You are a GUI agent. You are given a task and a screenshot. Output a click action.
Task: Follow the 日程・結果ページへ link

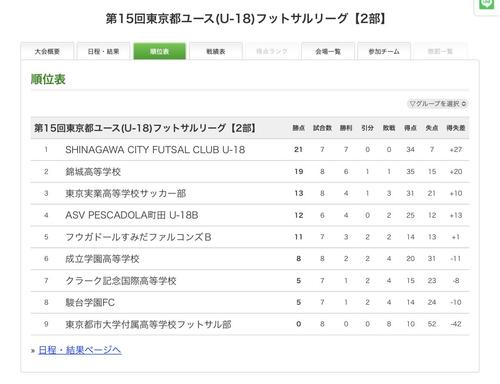(80, 350)
